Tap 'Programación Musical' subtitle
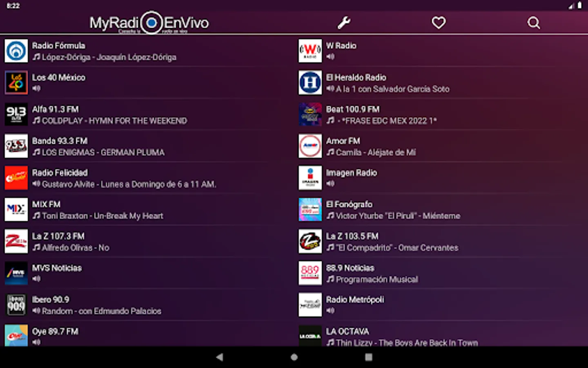The width and height of the screenshot is (588, 368). (x=377, y=280)
